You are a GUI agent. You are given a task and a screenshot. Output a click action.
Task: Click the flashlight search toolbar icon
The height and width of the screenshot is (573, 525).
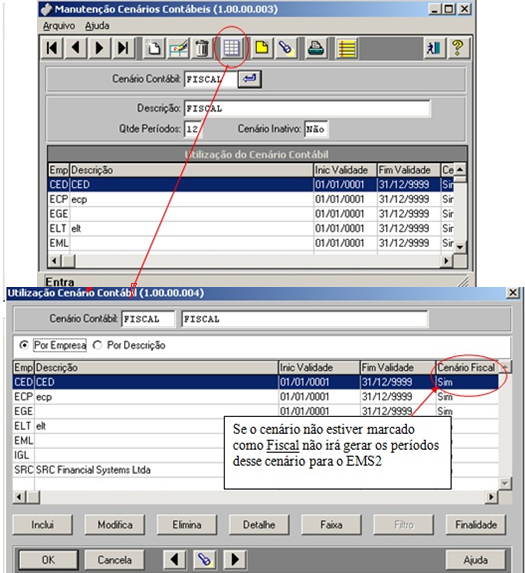click(x=286, y=48)
